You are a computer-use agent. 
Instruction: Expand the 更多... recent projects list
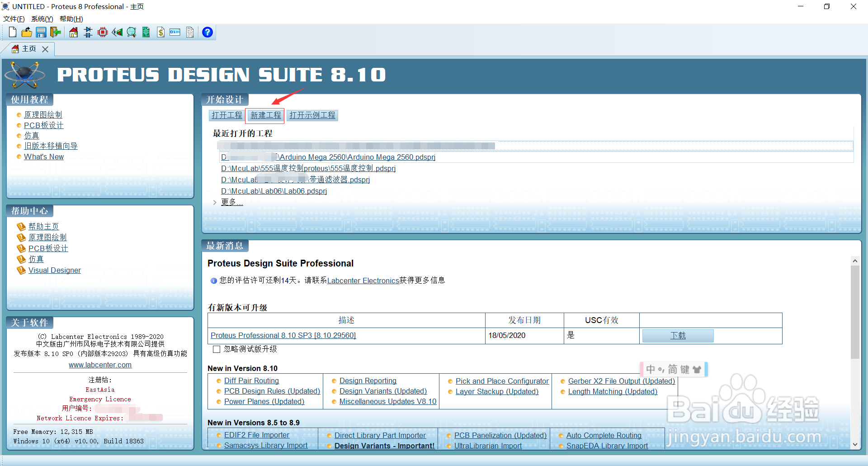coord(231,202)
